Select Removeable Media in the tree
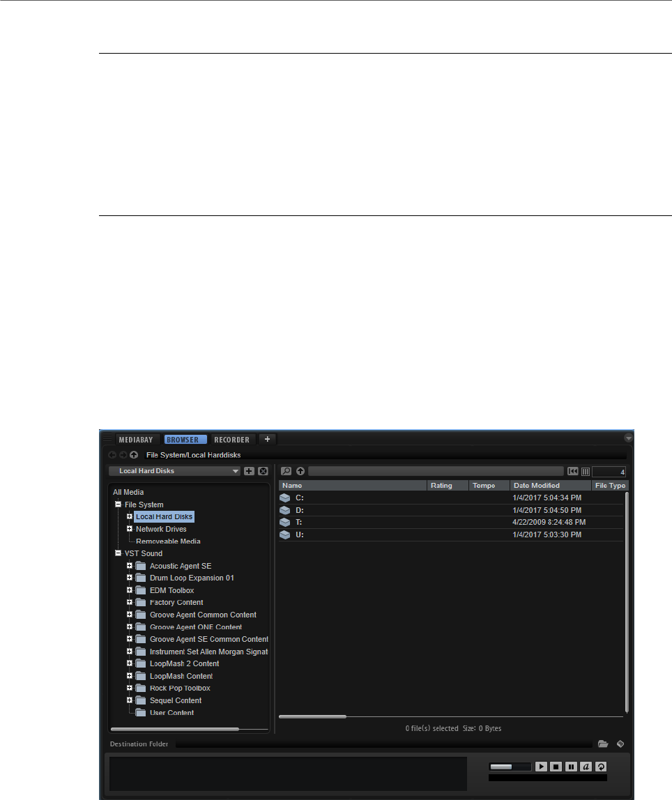This screenshot has height=800, width=672. point(168,541)
